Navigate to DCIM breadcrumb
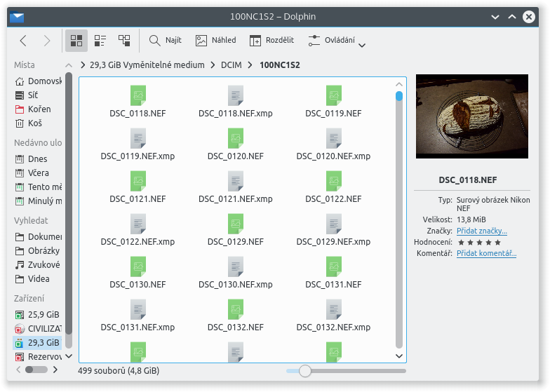Viewport: 550px width, 392px height. [x=232, y=65]
